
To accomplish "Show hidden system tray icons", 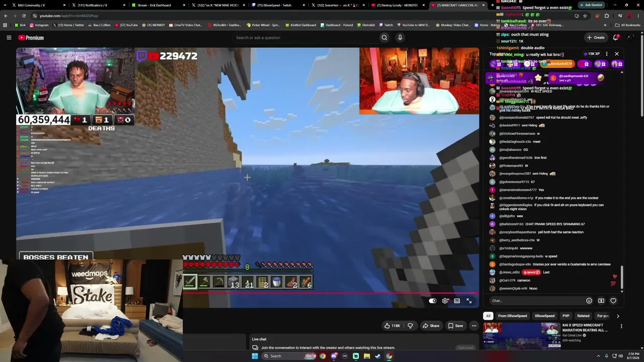I will 598,356.
